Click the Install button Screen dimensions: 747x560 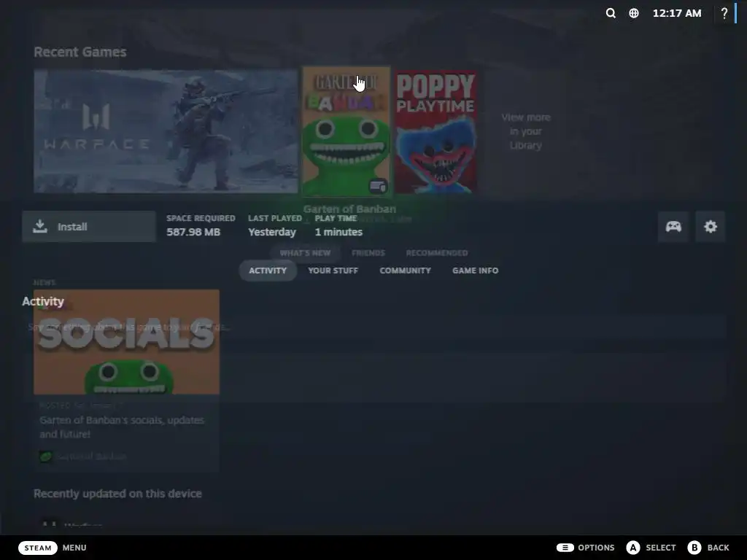point(88,226)
